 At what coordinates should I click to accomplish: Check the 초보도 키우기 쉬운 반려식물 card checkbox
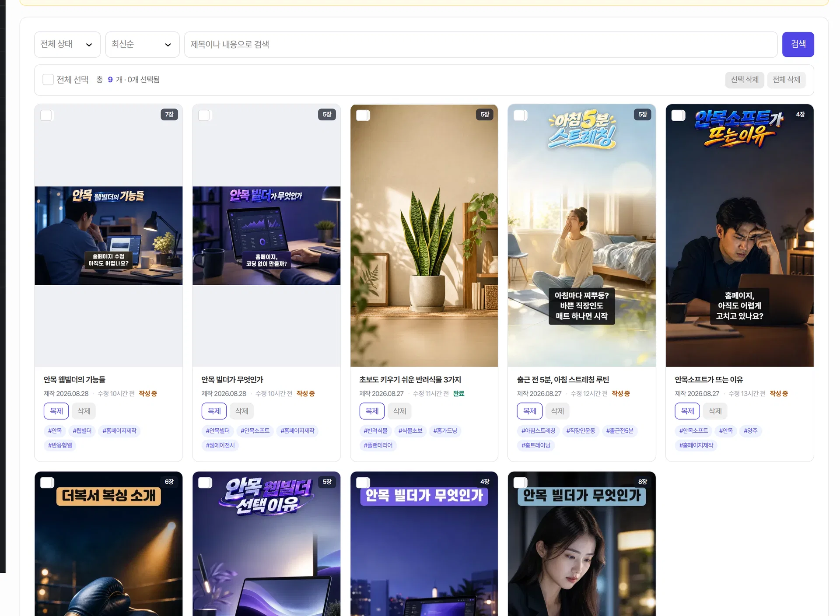point(363,115)
